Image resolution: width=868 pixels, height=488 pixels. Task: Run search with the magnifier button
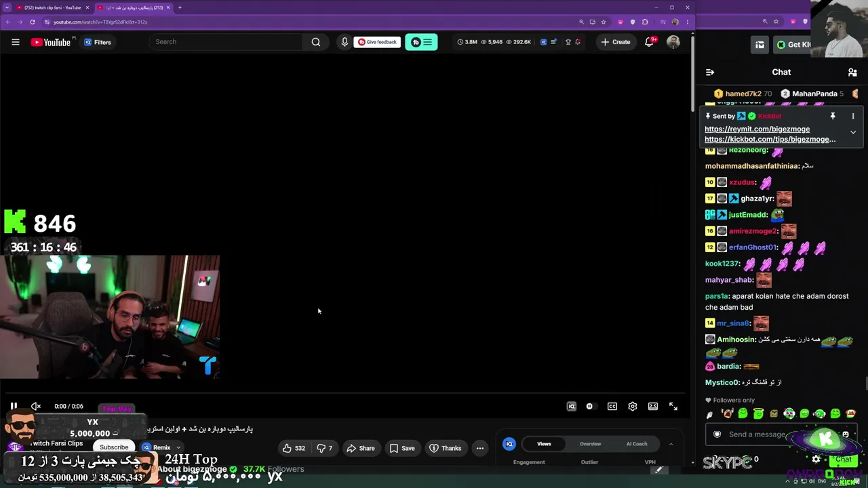tap(316, 42)
